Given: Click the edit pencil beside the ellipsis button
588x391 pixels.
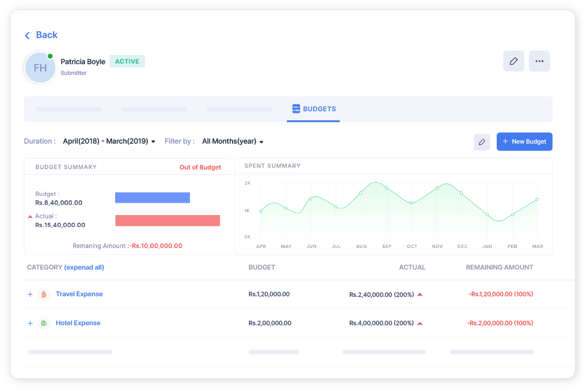Looking at the screenshot, I should [x=513, y=61].
